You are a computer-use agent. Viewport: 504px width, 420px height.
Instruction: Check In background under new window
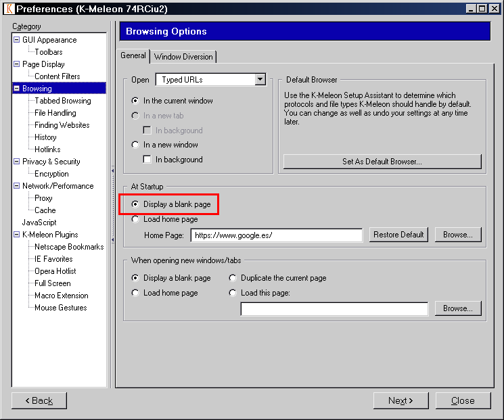[173, 160]
